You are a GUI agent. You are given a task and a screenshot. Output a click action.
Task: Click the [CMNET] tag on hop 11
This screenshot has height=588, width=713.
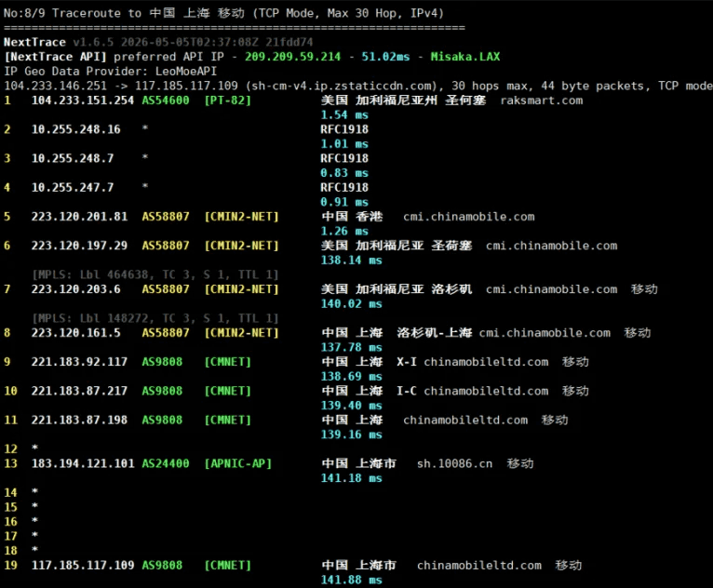coord(227,421)
